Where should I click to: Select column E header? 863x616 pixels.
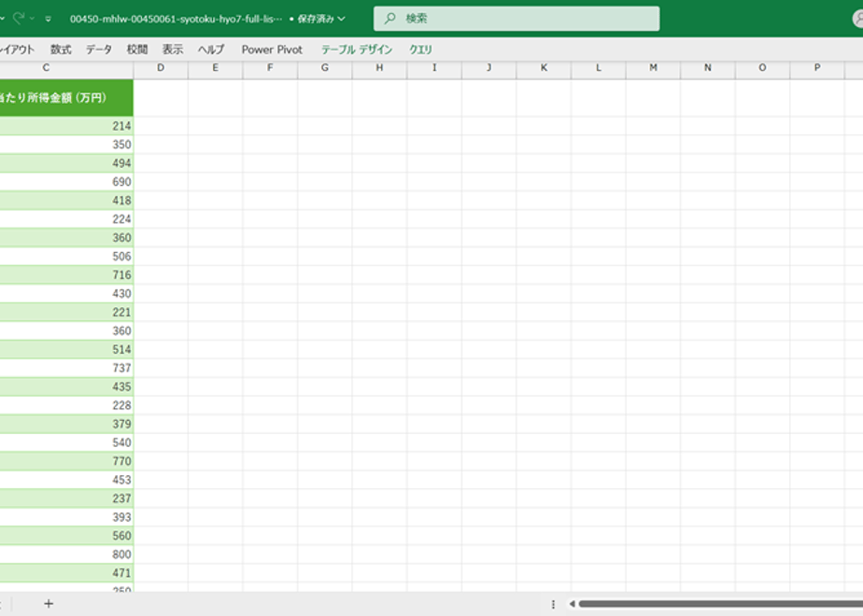click(x=215, y=67)
